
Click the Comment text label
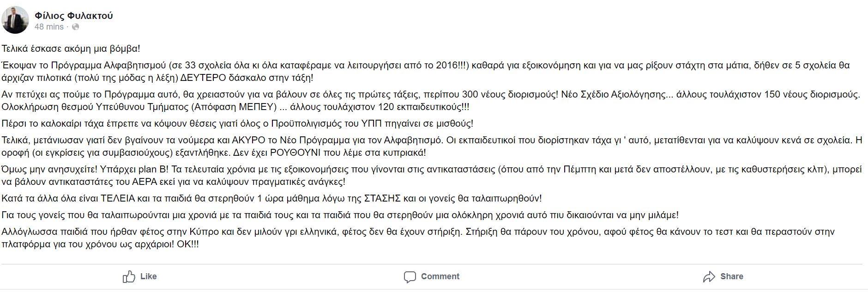440,276
